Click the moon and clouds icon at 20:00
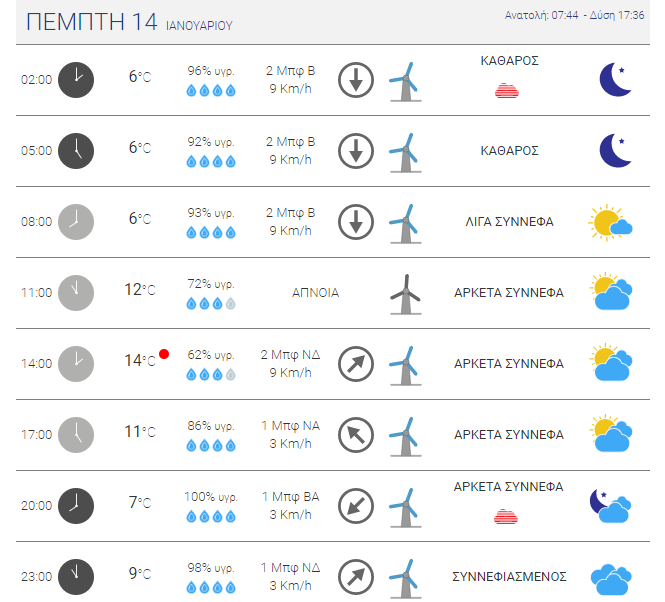665x602 pixels. pyautogui.click(x=611, y=506)
